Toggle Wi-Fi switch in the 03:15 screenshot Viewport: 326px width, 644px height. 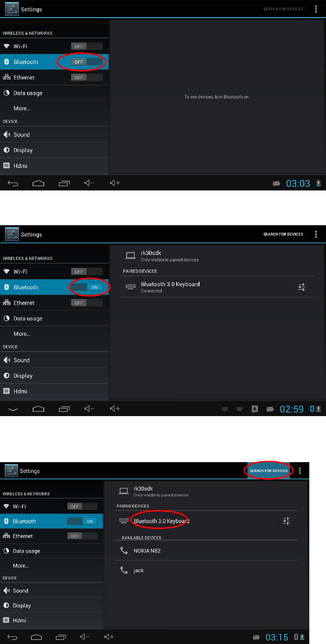tap(82, 506)
